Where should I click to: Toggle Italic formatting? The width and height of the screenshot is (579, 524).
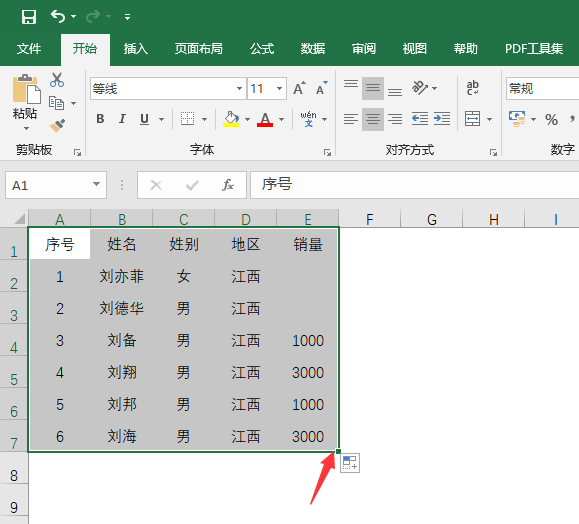click(122, 119)
